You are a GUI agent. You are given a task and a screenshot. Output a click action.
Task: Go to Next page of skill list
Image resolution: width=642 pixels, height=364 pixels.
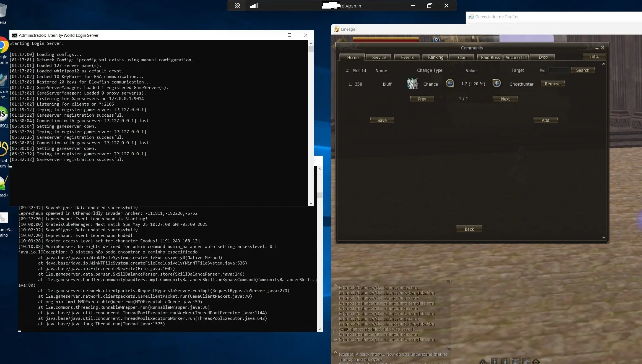click(505, 99)
